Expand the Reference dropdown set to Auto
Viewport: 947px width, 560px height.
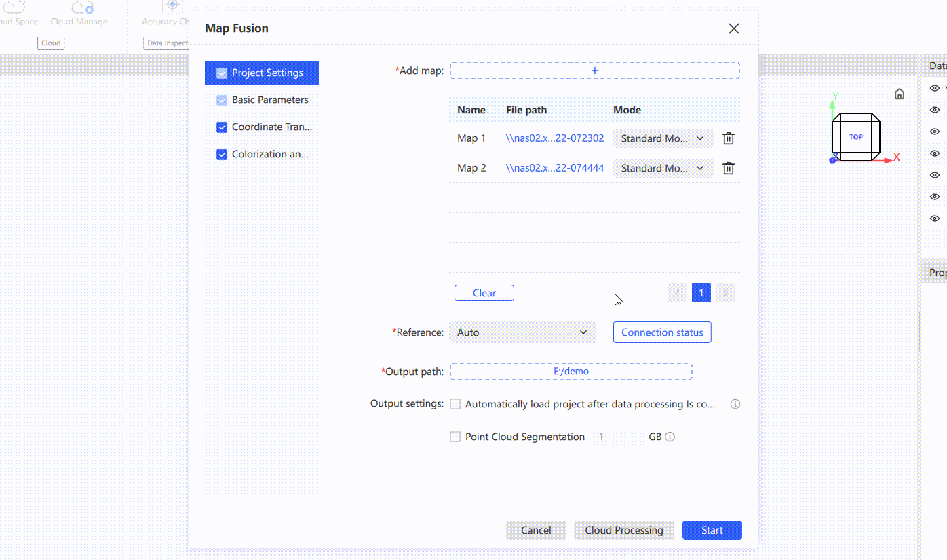coord(523,332)
